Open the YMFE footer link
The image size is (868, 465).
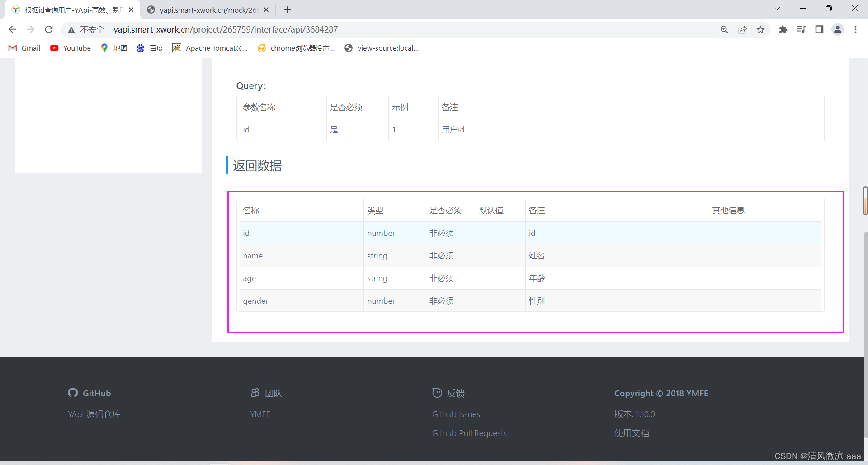(260, 414)
